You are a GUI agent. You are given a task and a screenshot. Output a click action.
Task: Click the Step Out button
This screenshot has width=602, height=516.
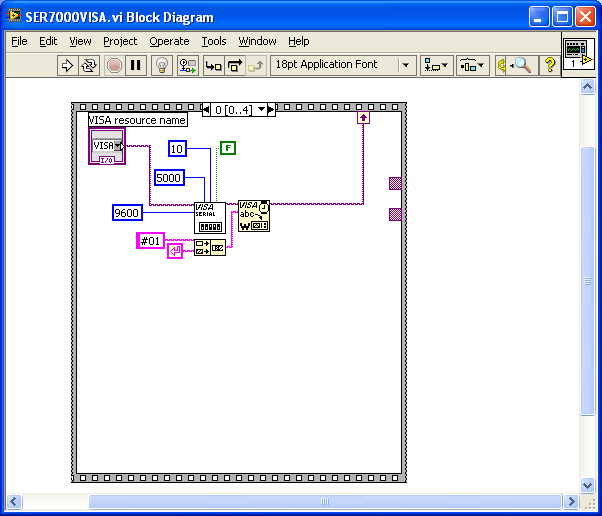click(x=256, y=66)
